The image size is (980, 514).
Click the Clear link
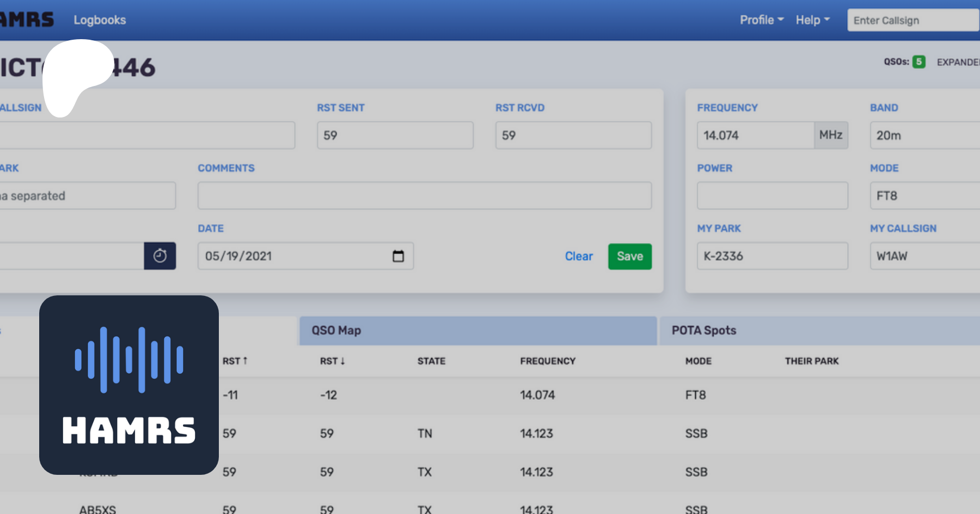click(x=578, y=256)
